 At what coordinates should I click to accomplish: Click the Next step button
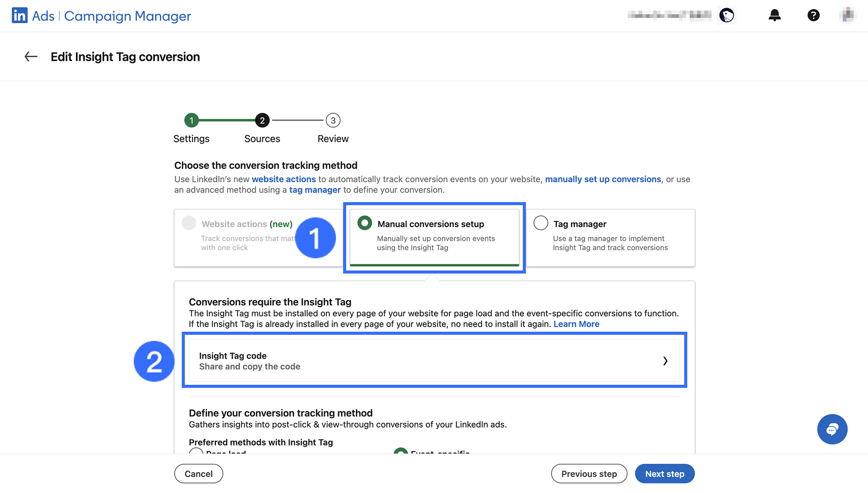pyautogui.click(x=664, y=474)
